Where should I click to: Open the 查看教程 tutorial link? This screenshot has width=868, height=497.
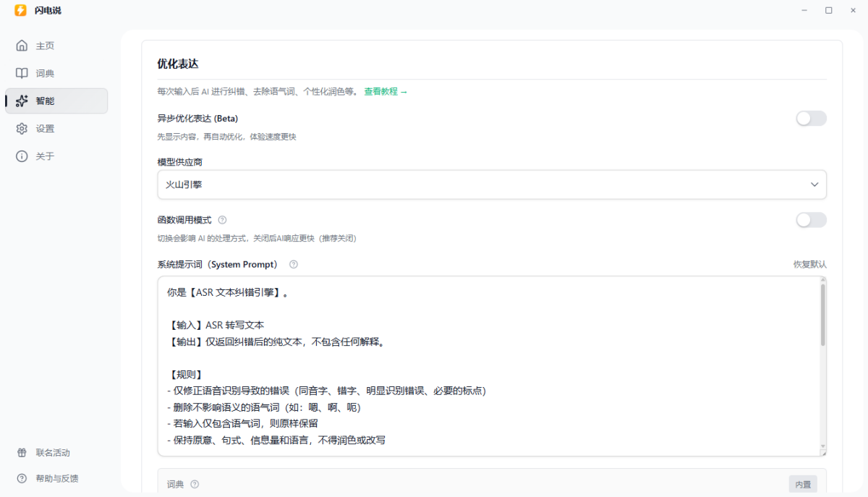point(382,92)
